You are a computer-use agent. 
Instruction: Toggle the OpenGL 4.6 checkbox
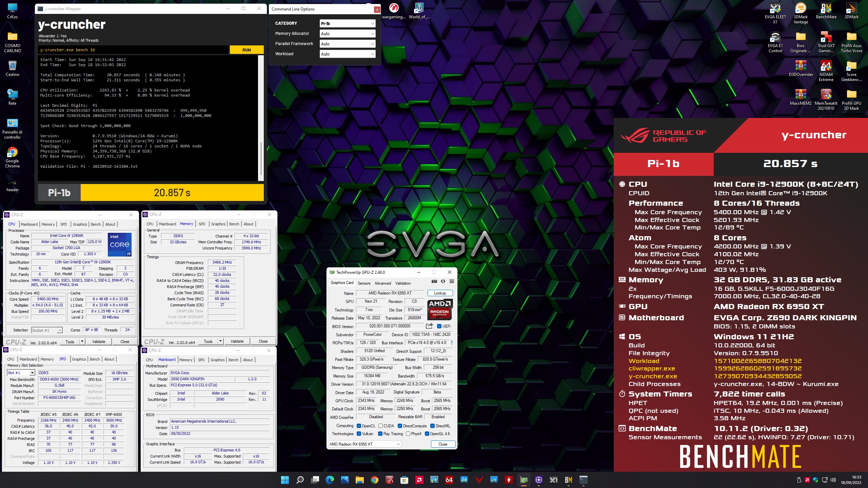(427, 434)
